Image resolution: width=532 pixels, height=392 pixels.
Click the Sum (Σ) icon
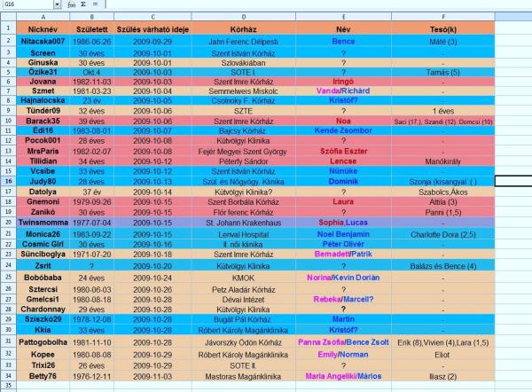coord(82,5)
